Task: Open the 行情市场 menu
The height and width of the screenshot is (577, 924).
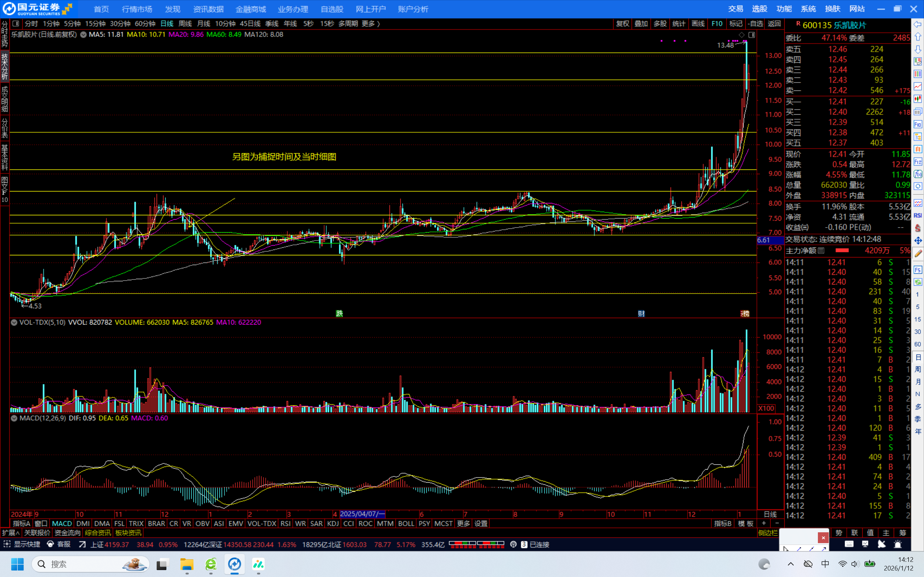Action: [x=137, y=9]
